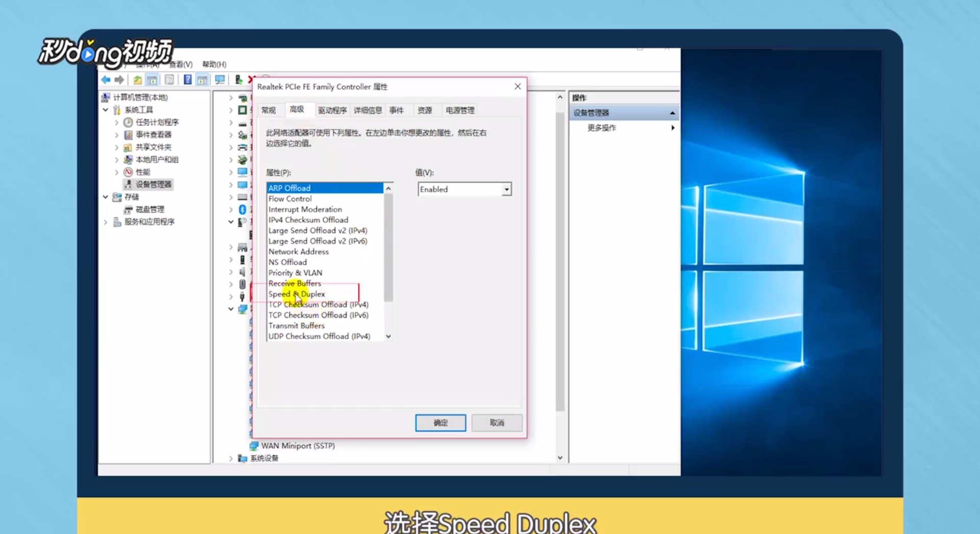Click the update driver toolbar icon

tap(238, 80)
